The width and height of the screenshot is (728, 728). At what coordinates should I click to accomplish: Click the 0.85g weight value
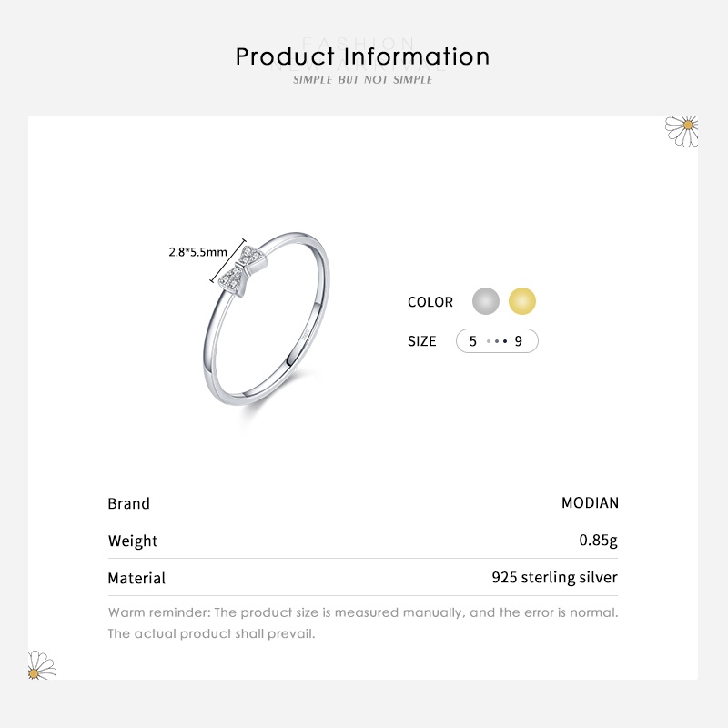599,541
